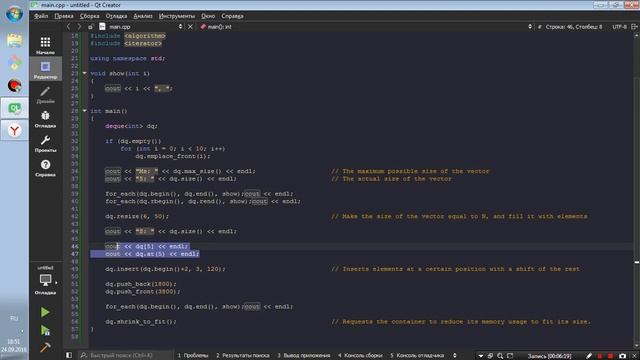
Task: Open the Проблемы output pane
Action: click(193, 356)
